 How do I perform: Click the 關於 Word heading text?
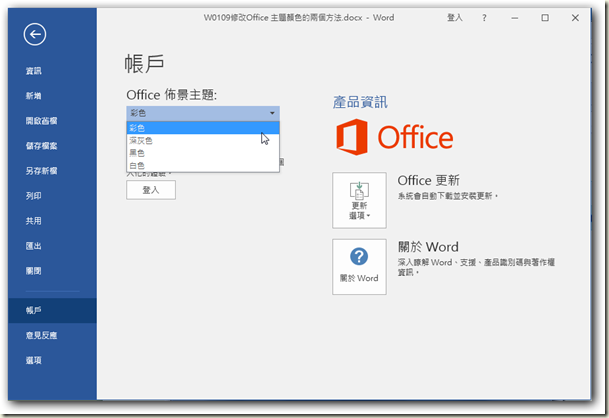tap(428, 247)
